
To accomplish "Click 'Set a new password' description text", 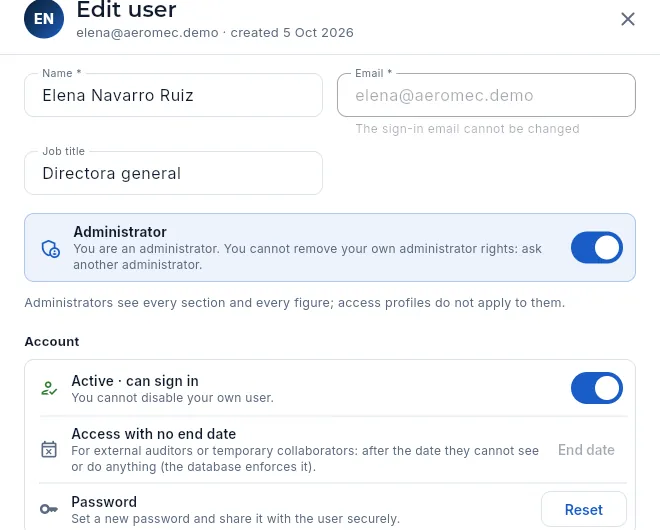I will click(x=235, y=519).
